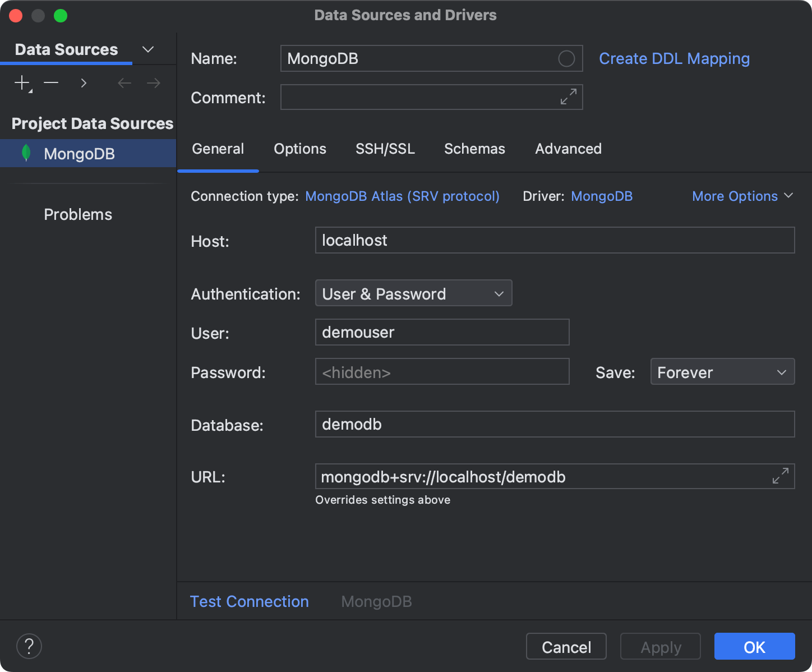This screenshot has width=812, height=672.
Task: Click the back navigation arrow in the sidebar toolbar
Action: coord(124,82)
